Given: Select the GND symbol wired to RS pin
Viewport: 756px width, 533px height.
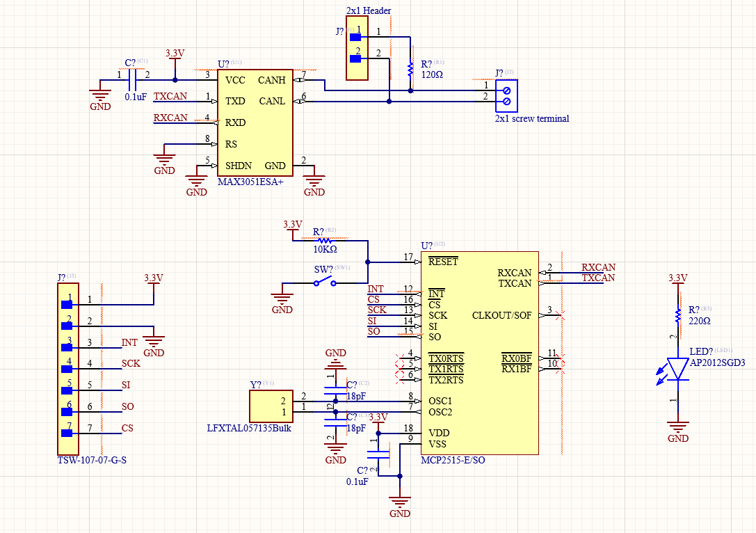Looking at the screenshot, I should [164, 164].
